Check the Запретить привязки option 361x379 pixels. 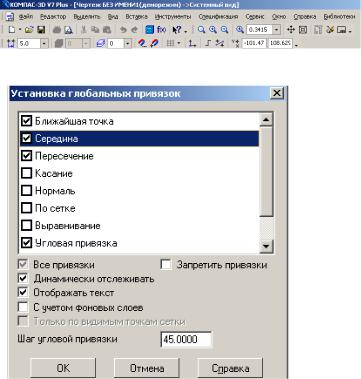pyautogui.click(x=166, y=265)
